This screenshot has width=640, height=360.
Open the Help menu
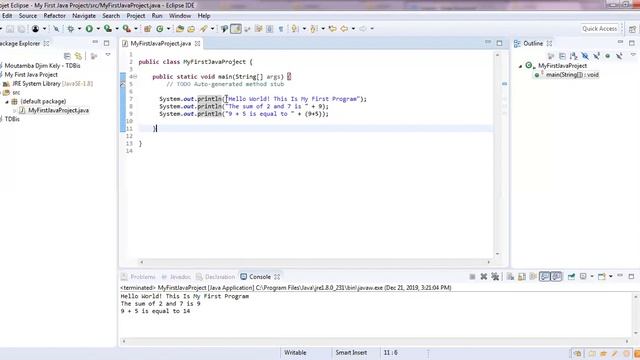click(204, 16)
